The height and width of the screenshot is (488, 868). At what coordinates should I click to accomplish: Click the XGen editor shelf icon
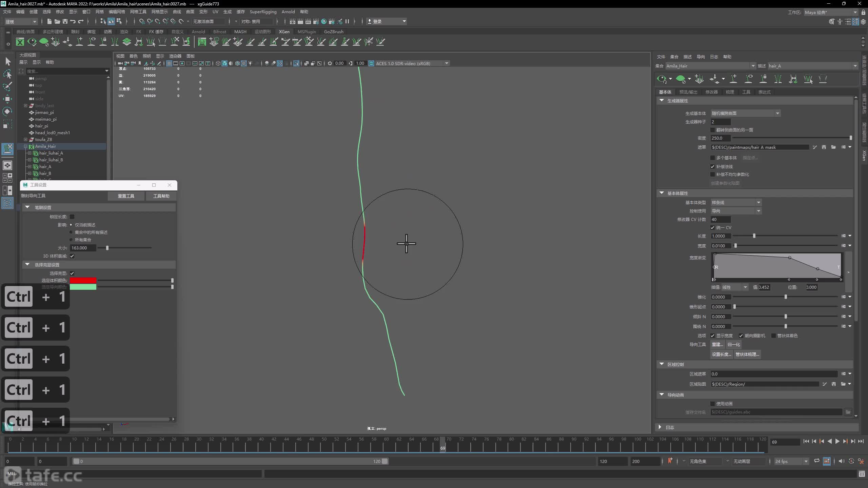coord(20,42)
